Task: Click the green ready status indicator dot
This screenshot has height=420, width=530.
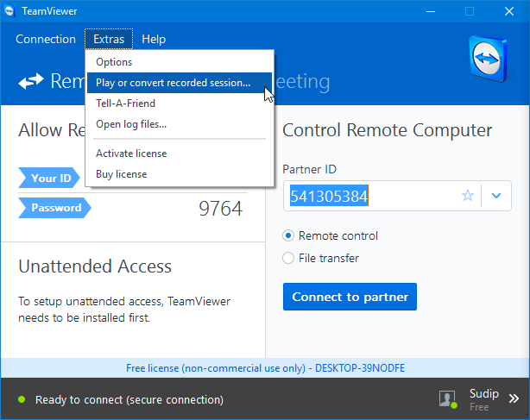Action: 22,399
